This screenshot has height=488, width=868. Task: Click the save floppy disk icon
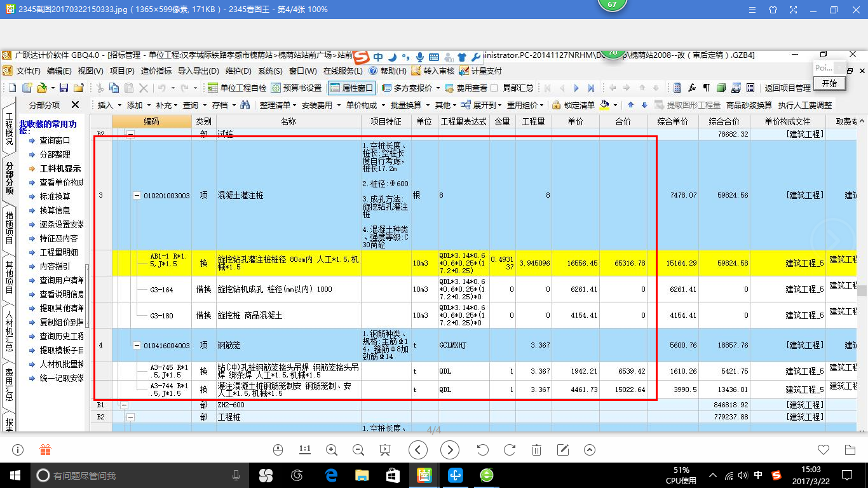64,88
